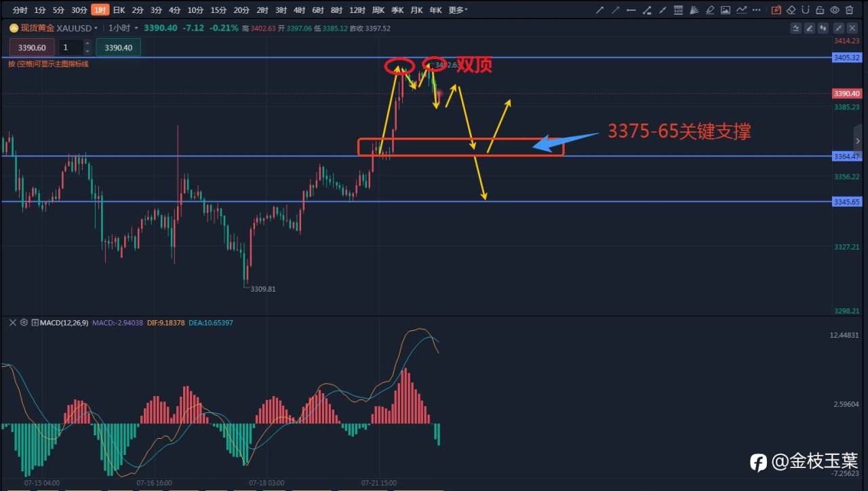Image resolution: width=868 pixels, height=491 pixels.
Task: Select the Fibonacci retracement tool
Action: click(678, 10)
